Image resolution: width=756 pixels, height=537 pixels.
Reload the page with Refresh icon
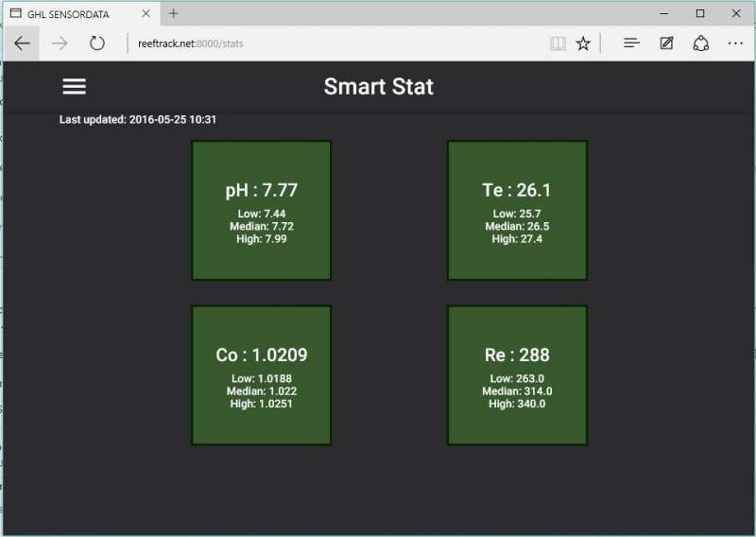tap(96, 43)
